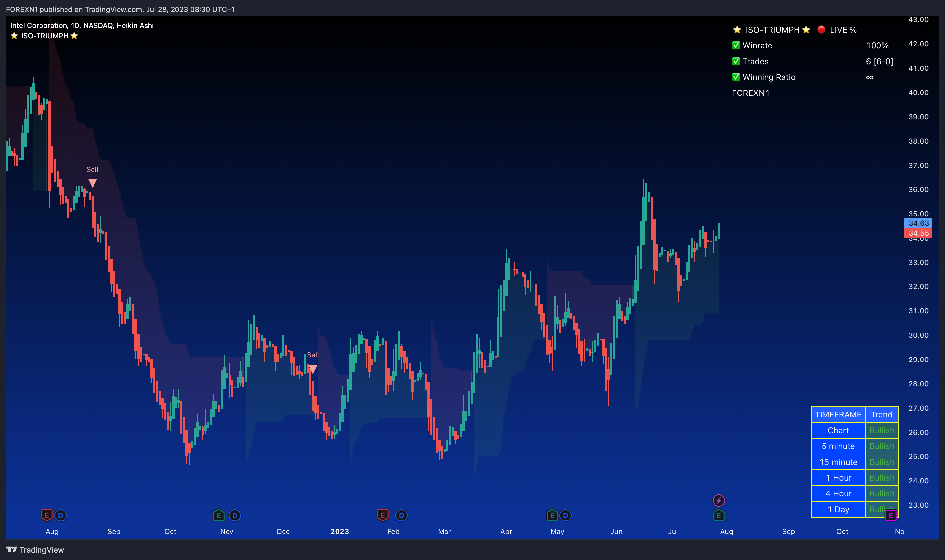Click the purple lightning news icon near Aug
The height and width of the screenshot is (560, 945).
pyautogui.click(x=718, y=501)
